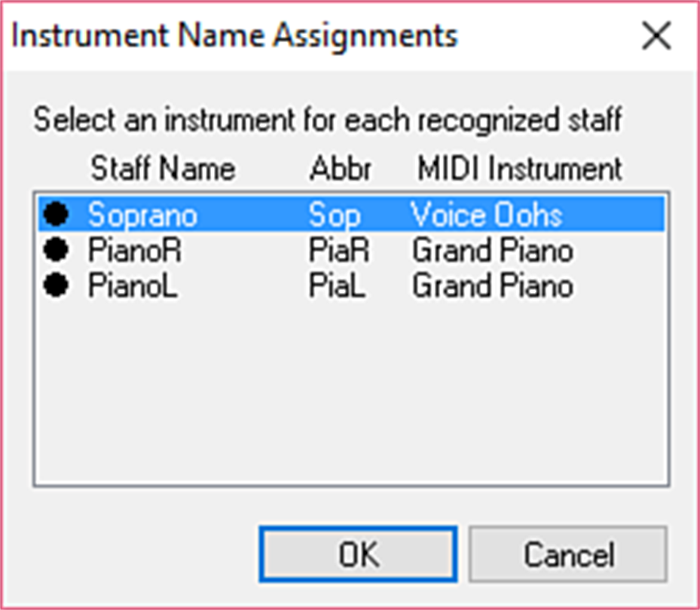Click the MIDI Instrument column header

[x=520, y=169]
